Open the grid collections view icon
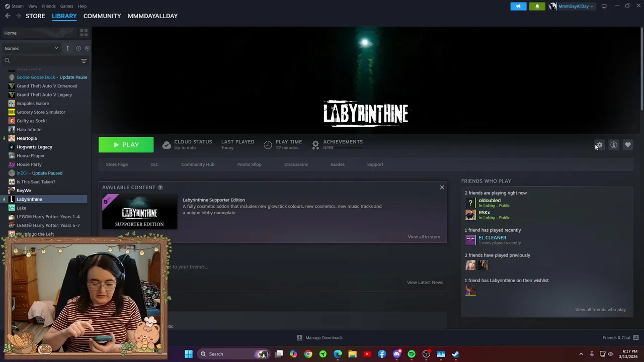The width and height of the screenshot is (644, 362). pyautogui.click(x=84, y=33)
